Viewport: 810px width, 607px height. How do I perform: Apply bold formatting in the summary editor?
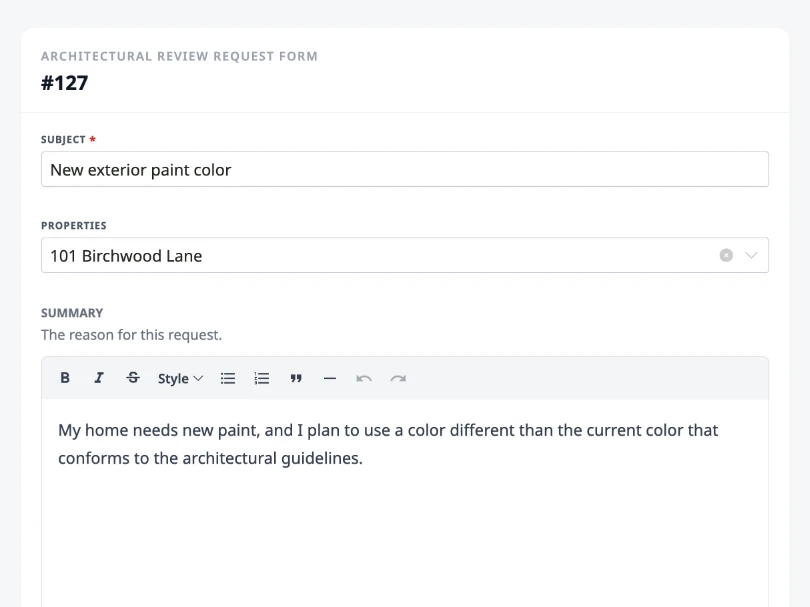point(64,378)
